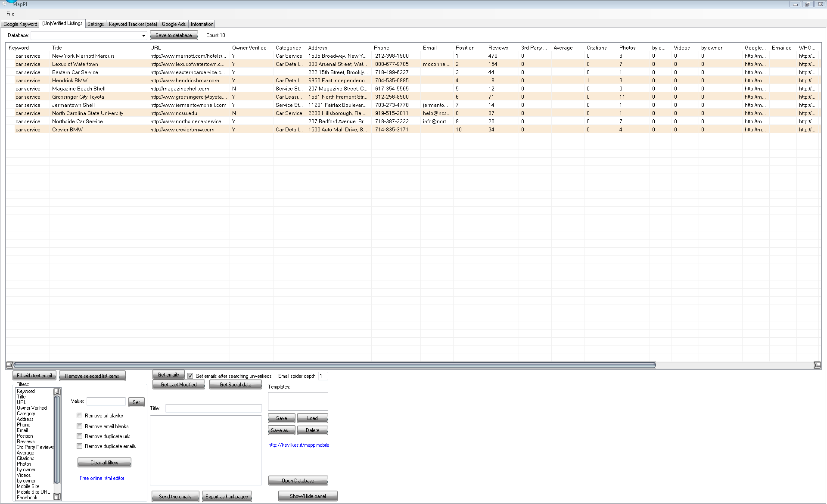Focus the email Title input field
Screen dimensions: 827x504
(214, 408)
